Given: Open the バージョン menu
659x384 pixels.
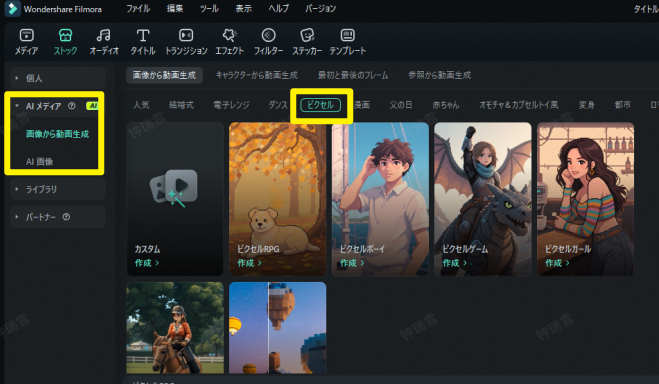Looking at the screenshot, I should [320, 8].
